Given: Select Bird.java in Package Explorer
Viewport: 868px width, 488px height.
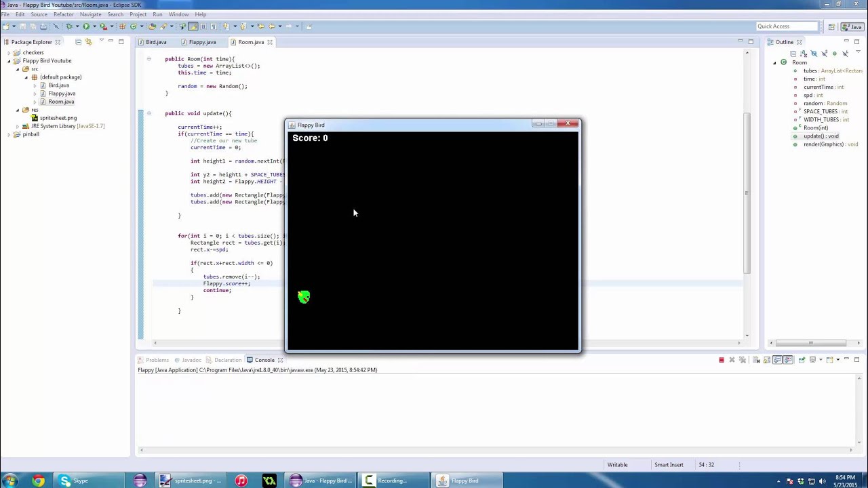Looking at the screenshot, I should pyautogui.click(x=58, y=85).
